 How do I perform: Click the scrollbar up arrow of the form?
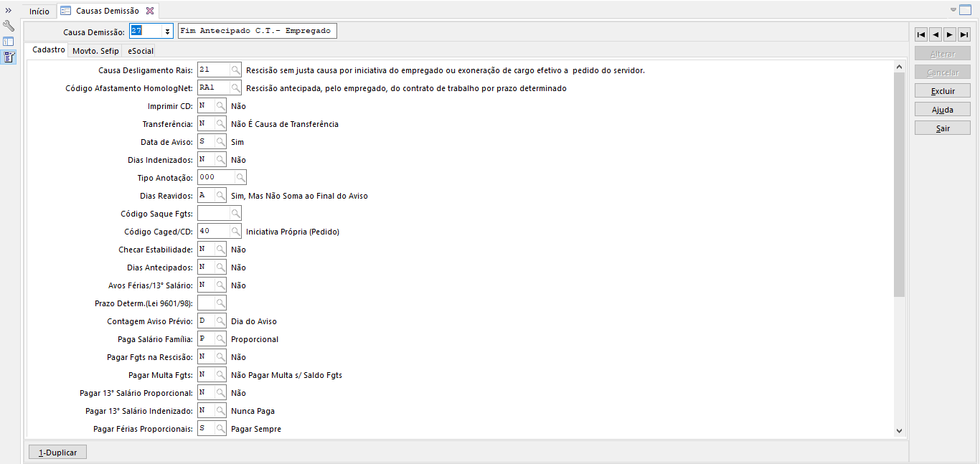pos(899,67)
